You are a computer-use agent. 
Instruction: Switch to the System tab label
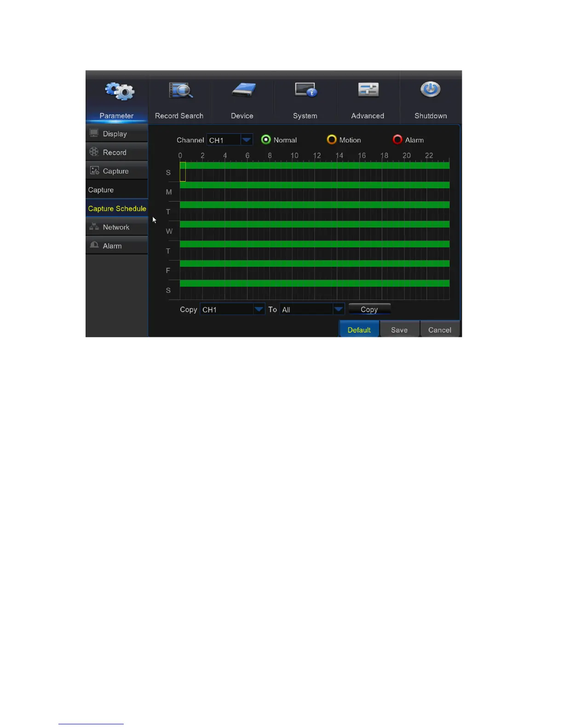[305, 116]
